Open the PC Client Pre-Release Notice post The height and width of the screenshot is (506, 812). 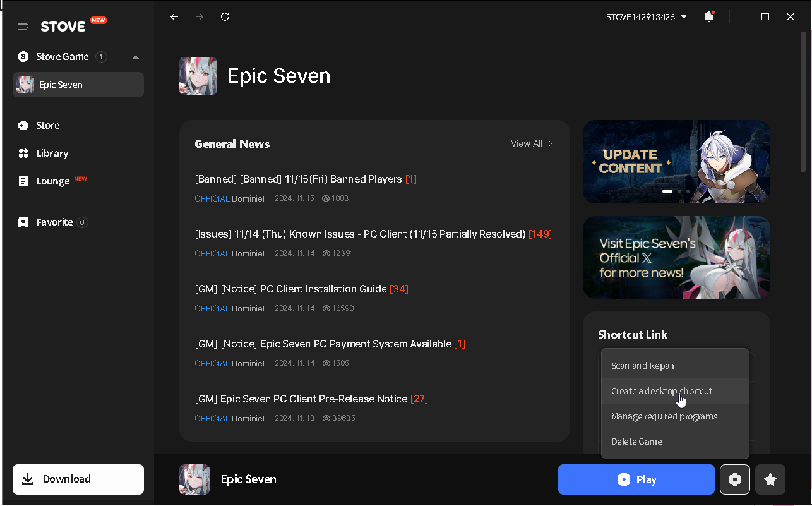(311, 399)
